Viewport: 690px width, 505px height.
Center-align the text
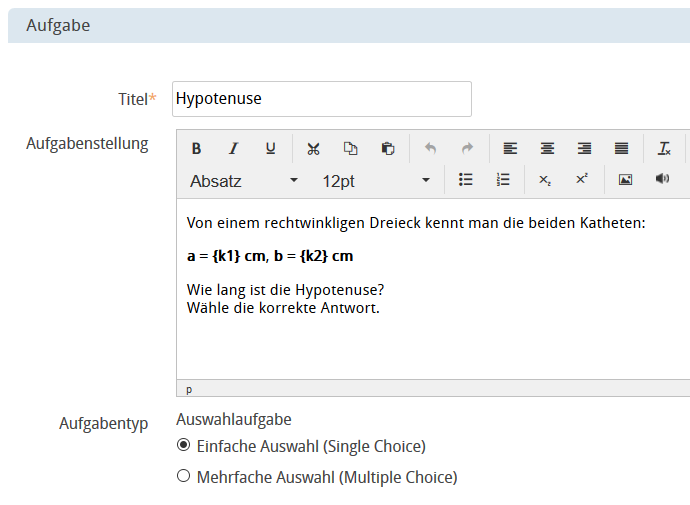(x=547, y=149)
